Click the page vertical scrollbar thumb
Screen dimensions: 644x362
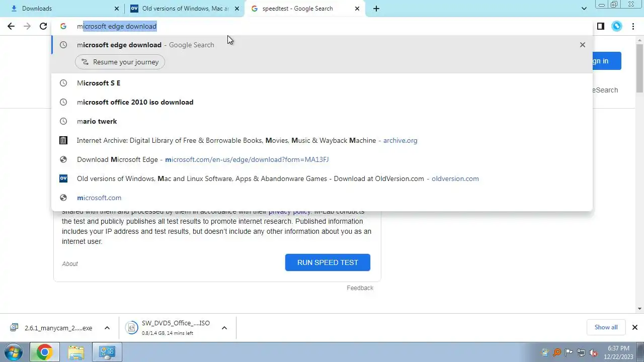coord(639,67)
